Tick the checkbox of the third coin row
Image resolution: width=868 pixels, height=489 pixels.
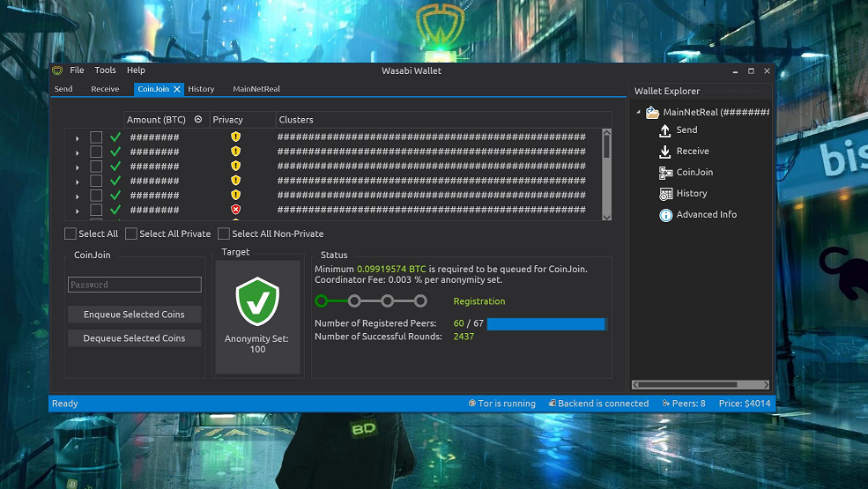(96, 167)
